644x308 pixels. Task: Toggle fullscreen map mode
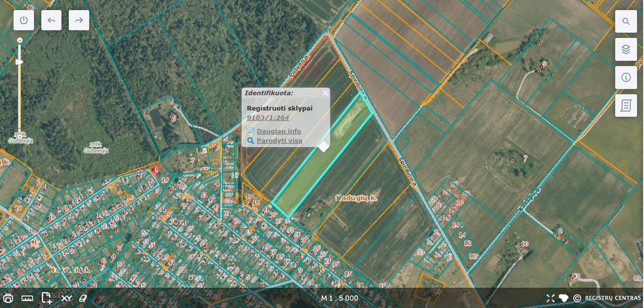pyautogui.click(x=550, y=298)
